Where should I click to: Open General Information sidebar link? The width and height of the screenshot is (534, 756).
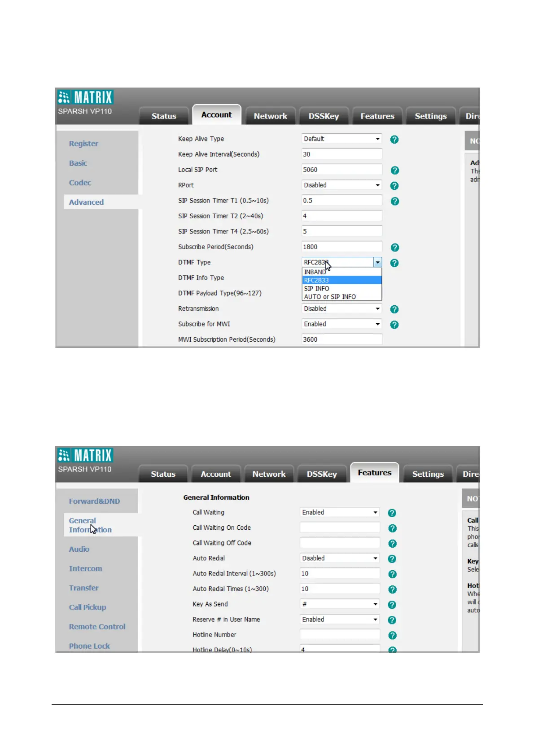90,525
